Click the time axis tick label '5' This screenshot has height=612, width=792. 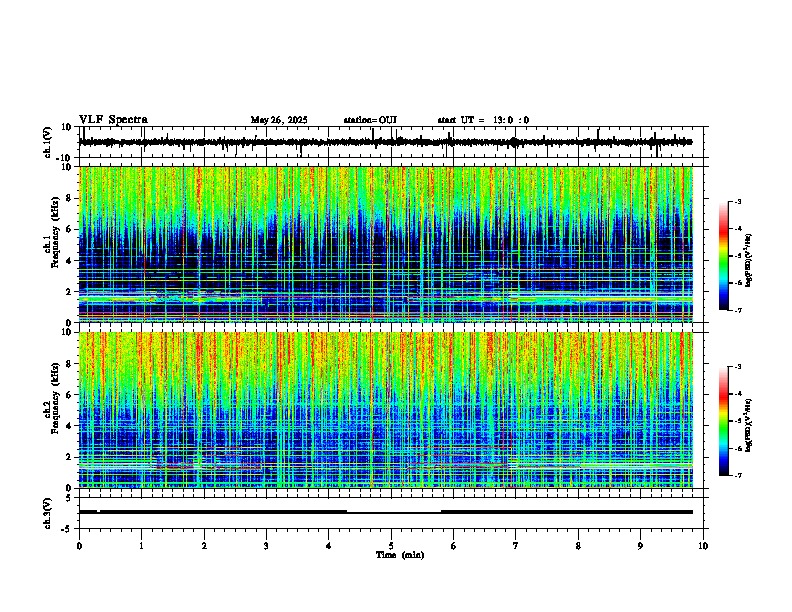click(391, 546)
